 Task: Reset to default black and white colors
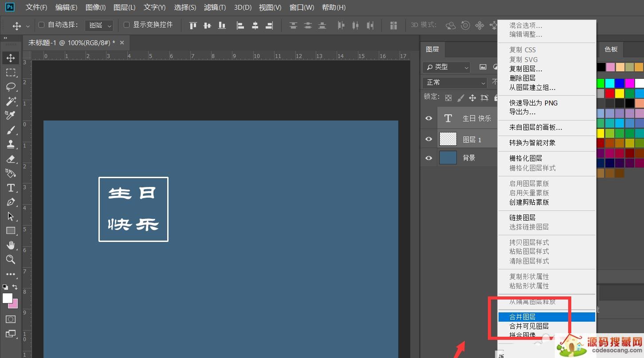(x=5, y=287)
